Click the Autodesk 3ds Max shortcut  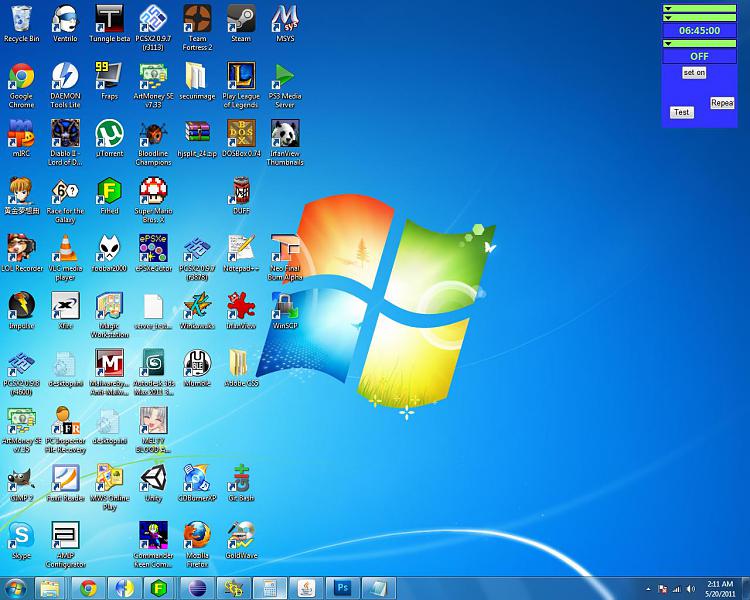click(x=153, y=372)
